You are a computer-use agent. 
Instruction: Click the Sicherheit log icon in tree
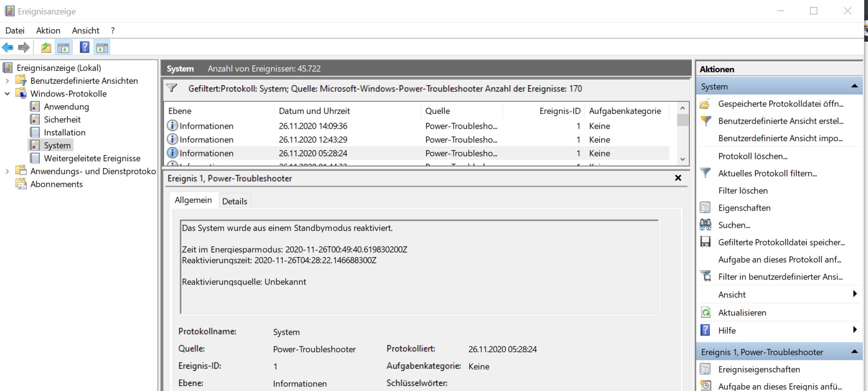coord(35,119)
